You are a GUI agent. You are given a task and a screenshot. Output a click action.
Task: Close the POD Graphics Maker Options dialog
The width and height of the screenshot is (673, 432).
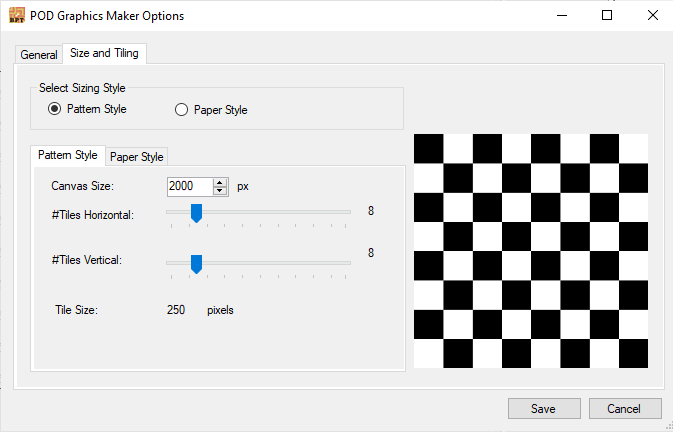click(x=652, y=15)
